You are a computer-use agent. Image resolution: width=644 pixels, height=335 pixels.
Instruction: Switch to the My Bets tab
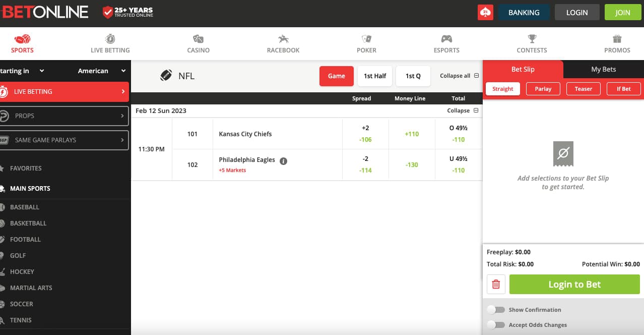pyautogui.click(x=604, y=69)
